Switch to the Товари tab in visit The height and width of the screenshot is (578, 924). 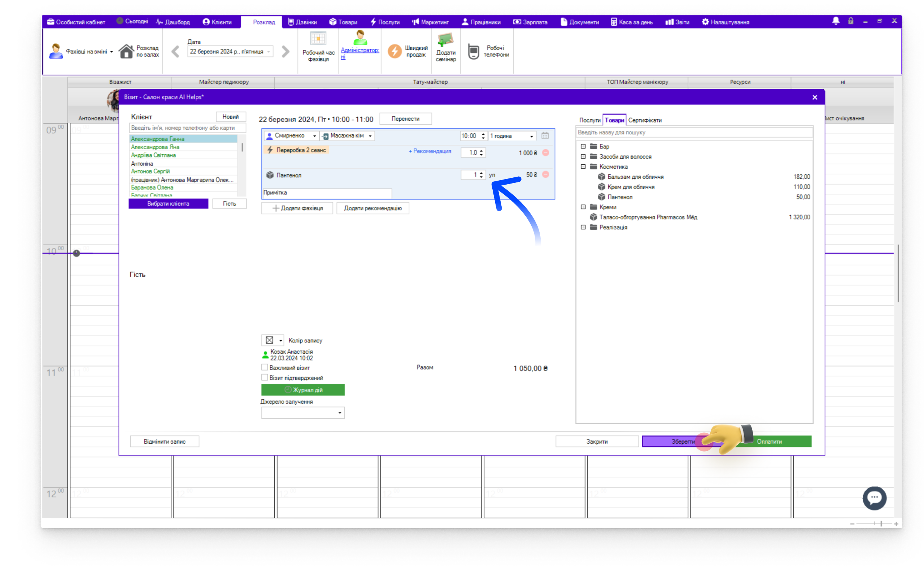click(x=614, y=120)
